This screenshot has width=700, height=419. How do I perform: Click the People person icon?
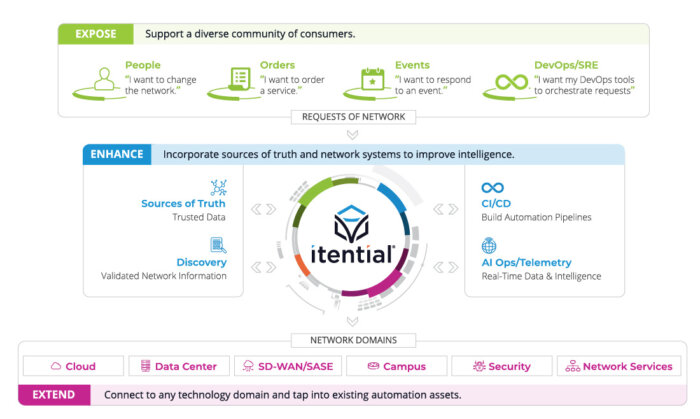coord(104,79)
